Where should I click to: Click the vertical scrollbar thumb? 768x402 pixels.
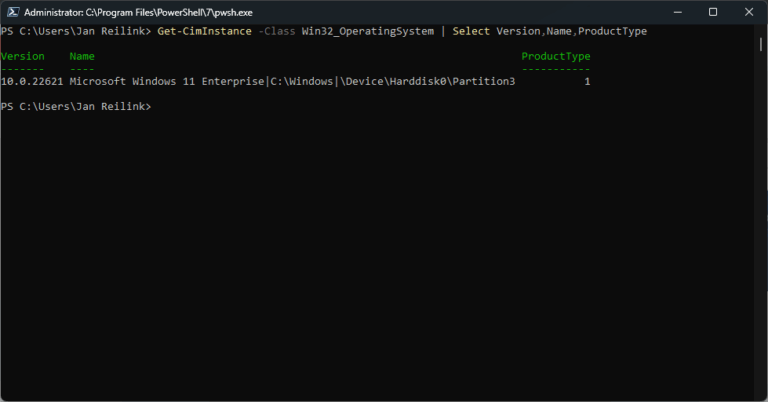pos(761,45)
